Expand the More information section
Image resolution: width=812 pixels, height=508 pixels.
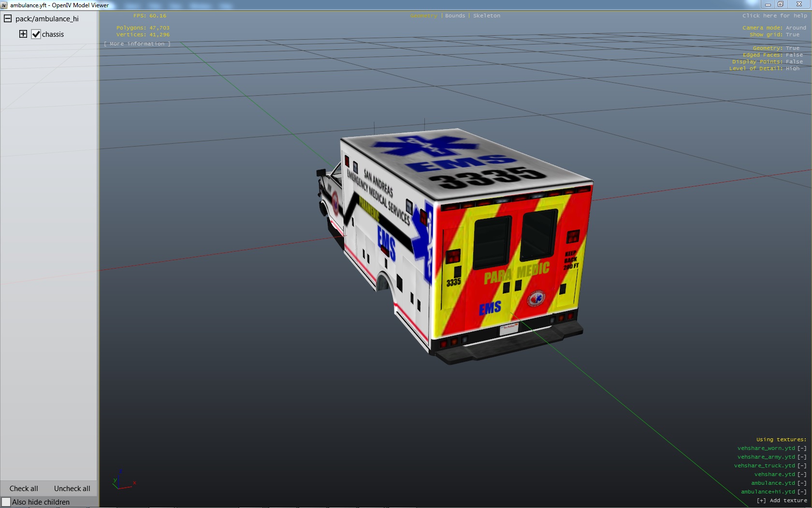pos(137,44)
